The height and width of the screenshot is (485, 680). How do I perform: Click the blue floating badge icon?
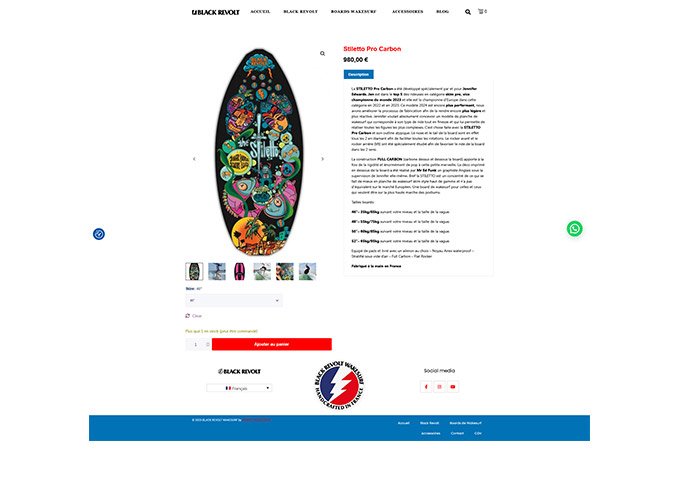99,234
